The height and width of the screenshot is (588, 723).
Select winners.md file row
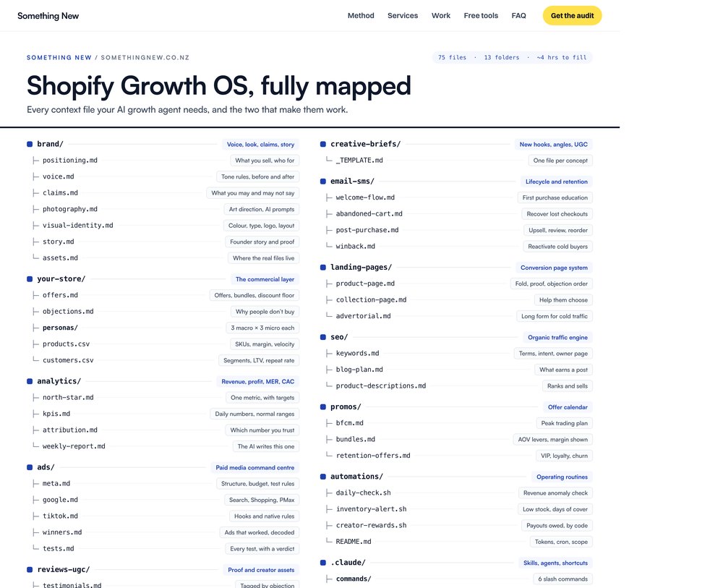(x=163, y=532)
